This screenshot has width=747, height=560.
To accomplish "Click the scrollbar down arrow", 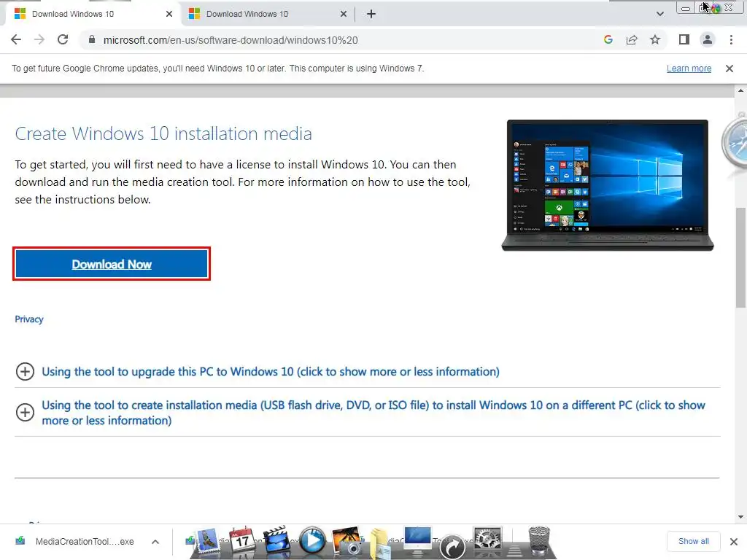I will pyautogui.click(x=740, y=517).
